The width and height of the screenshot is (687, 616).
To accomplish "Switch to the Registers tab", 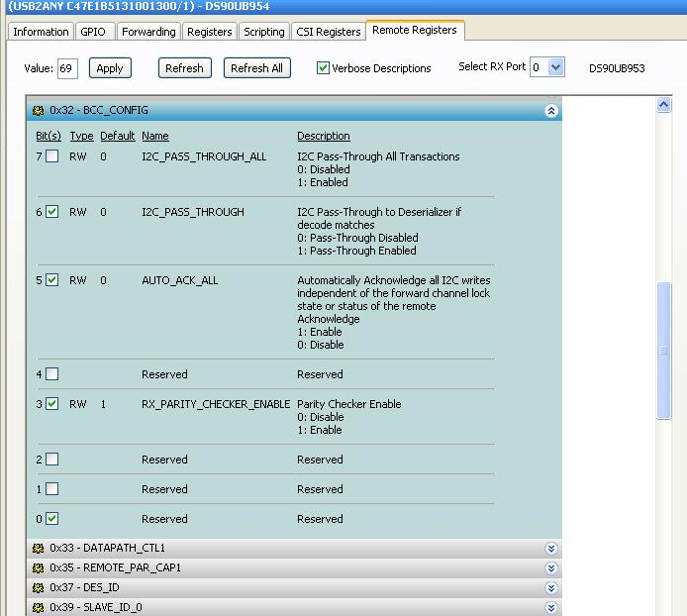I will coord(210,32).
